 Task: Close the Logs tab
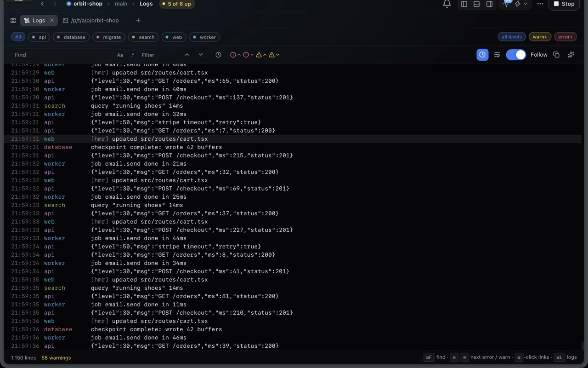pos(52,20)
